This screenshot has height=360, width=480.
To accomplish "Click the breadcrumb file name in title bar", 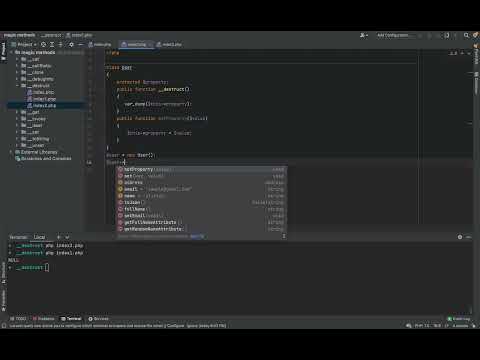I will [79, 35].
